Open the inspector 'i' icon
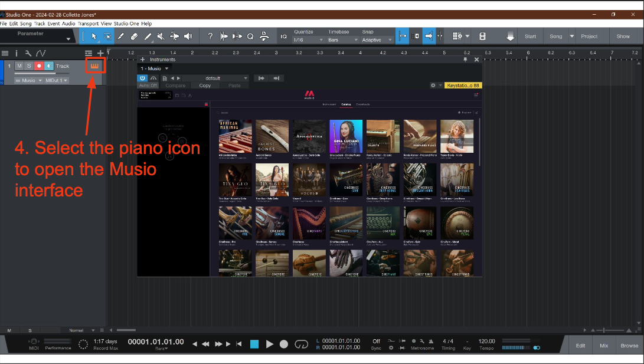This screenshot has height=364, width=644. click(17, 53)
